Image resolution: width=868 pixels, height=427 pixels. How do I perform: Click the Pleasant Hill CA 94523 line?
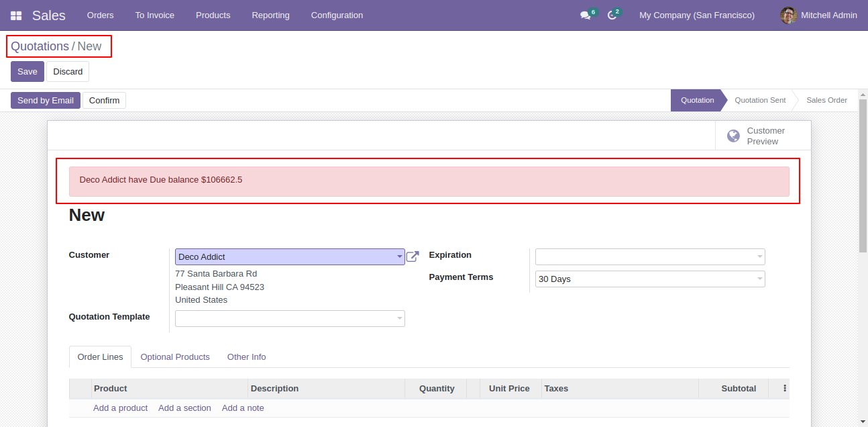pos(219,287)
